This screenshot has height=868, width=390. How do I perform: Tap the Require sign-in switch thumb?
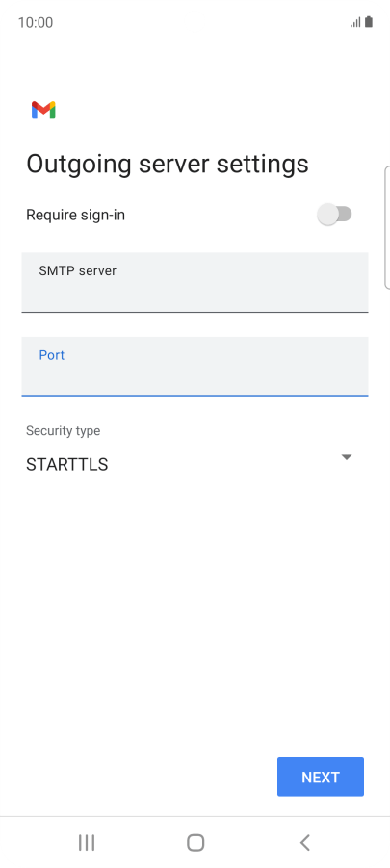[327, 215]
